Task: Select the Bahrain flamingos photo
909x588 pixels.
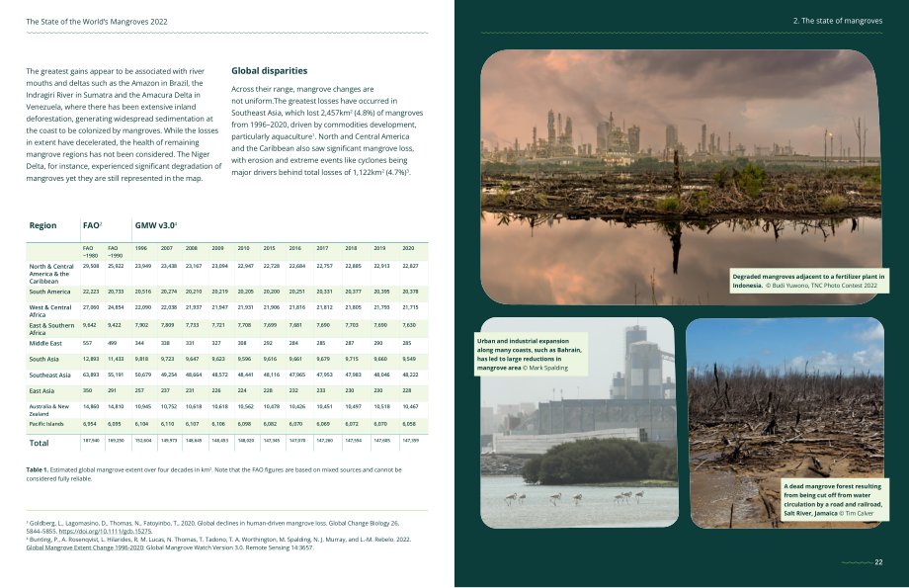Action: click(579, 422)
